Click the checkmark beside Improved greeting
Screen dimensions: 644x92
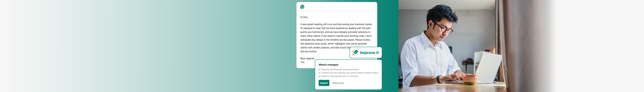pos(320,70)
